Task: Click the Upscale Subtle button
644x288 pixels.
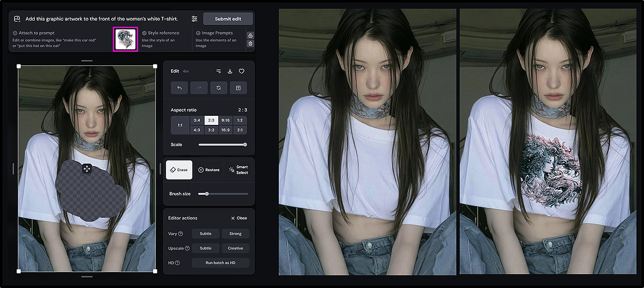Action: pyautogui.click(x=206, y=248)
